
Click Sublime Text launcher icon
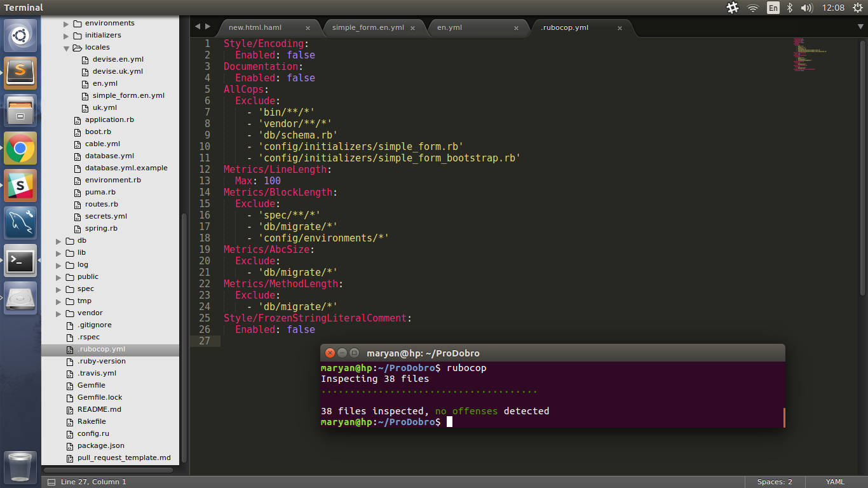click(x=20, y=73)
